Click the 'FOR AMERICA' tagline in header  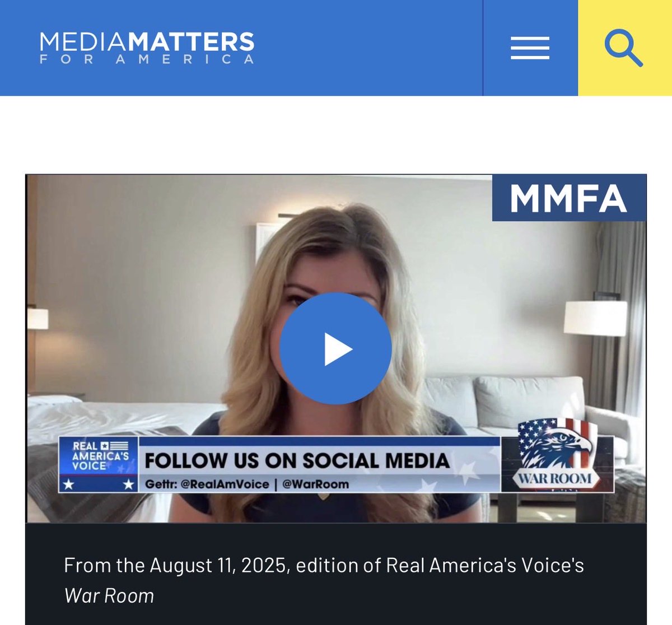pos(147,59)
